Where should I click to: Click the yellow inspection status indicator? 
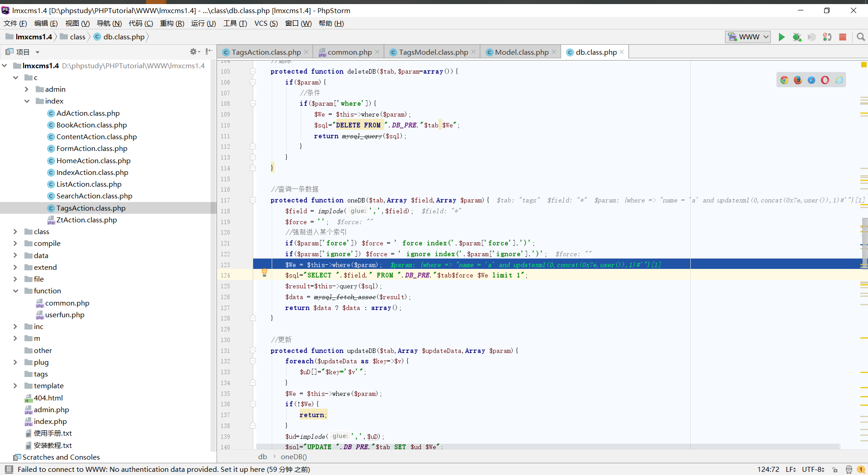[x=864, y=65]
